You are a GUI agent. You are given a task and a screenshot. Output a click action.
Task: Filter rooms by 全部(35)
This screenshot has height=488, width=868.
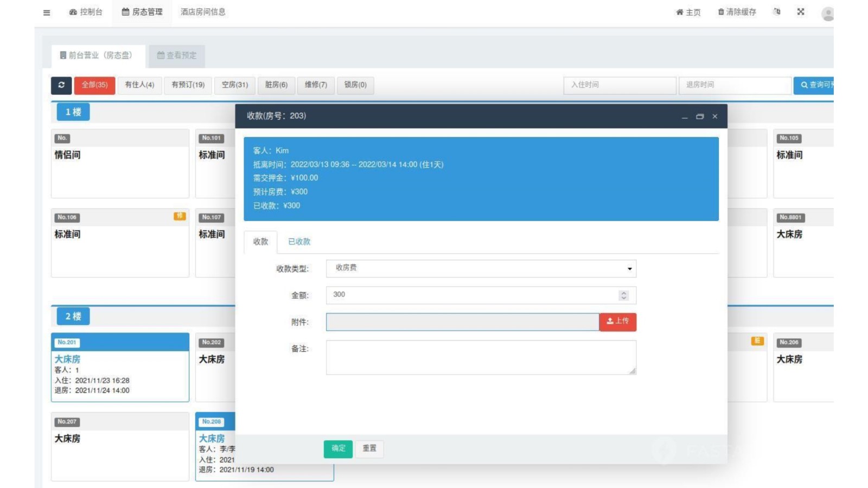94,85
